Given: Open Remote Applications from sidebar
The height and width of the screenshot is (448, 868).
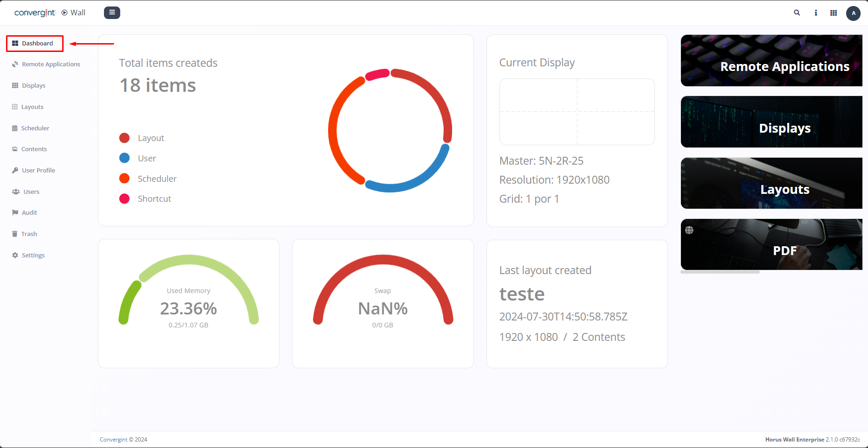Looking at the screenshot, I should (x=51, y=64).
